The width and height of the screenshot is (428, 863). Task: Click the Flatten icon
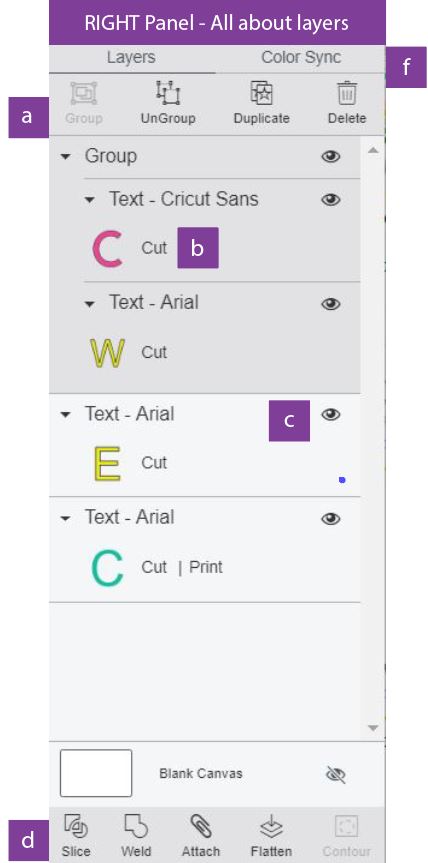tap(271, 827)
